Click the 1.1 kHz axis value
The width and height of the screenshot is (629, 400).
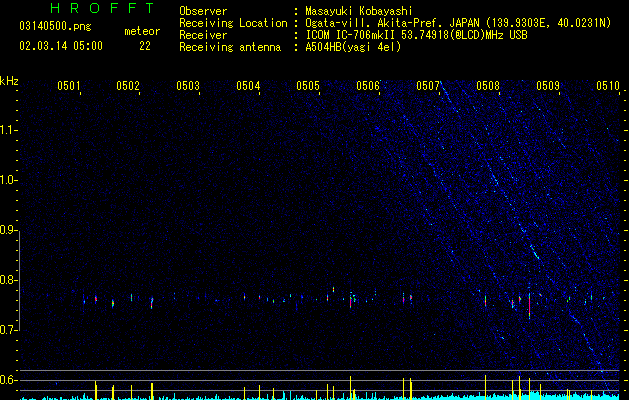coord(8,130)
